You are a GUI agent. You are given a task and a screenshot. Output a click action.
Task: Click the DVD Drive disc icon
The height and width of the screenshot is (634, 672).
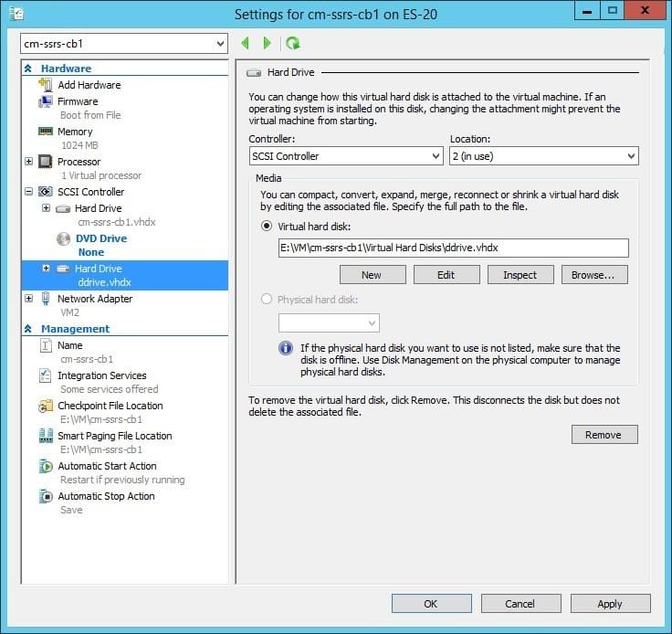[x=63, y=238]
